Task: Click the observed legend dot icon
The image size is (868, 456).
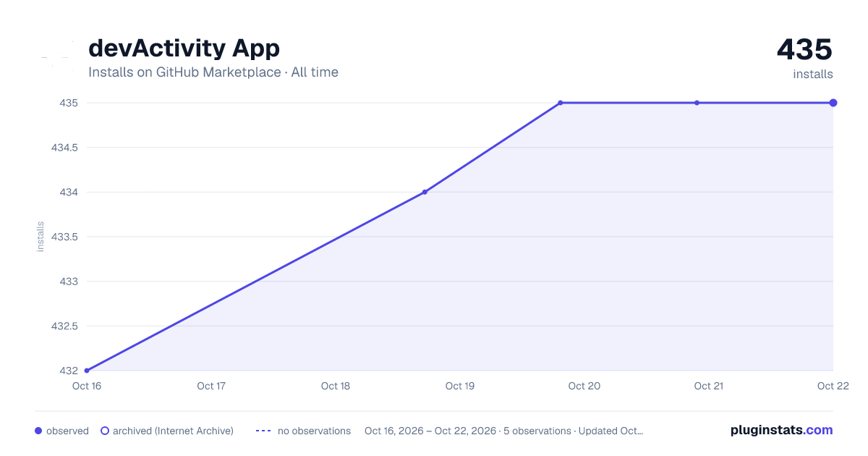Action: click(x=38, y=431)
